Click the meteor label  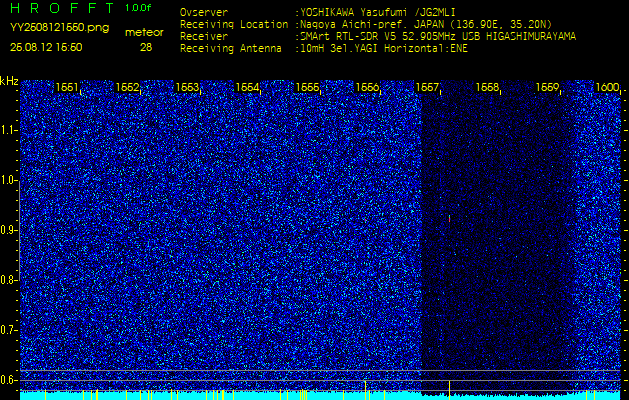tap(144, 33)
